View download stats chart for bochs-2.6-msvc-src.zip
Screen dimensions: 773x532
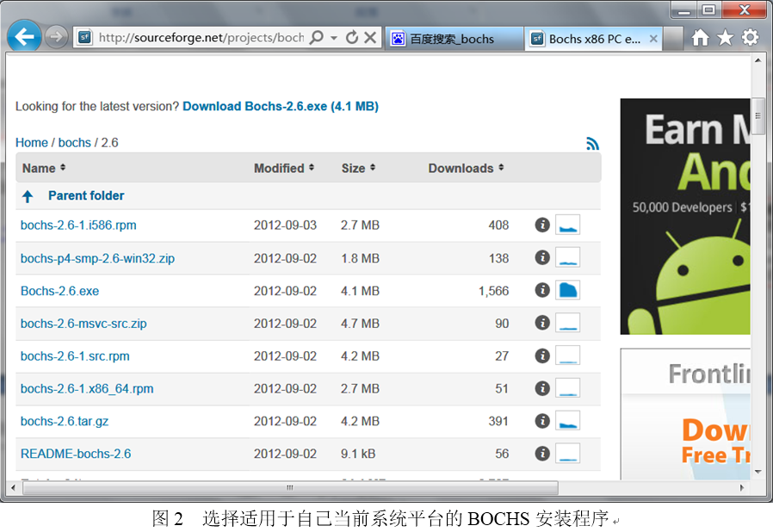tap(567, 323)
